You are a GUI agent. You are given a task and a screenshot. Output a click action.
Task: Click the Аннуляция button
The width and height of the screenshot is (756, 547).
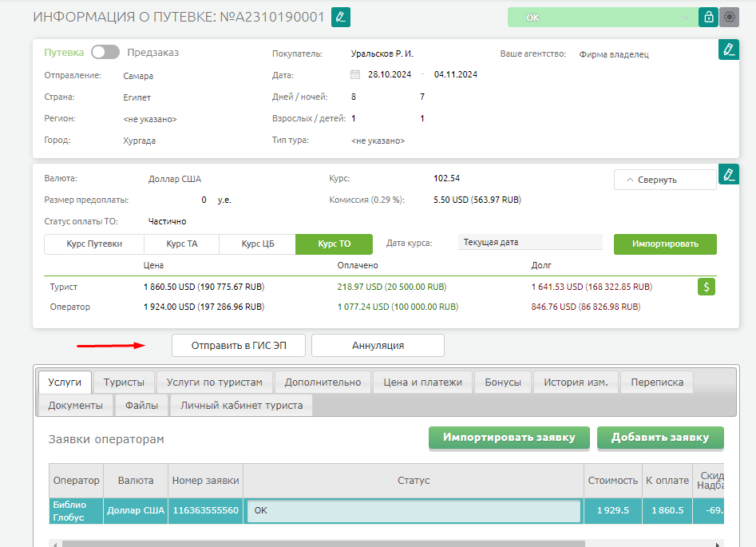coord(378,346)
